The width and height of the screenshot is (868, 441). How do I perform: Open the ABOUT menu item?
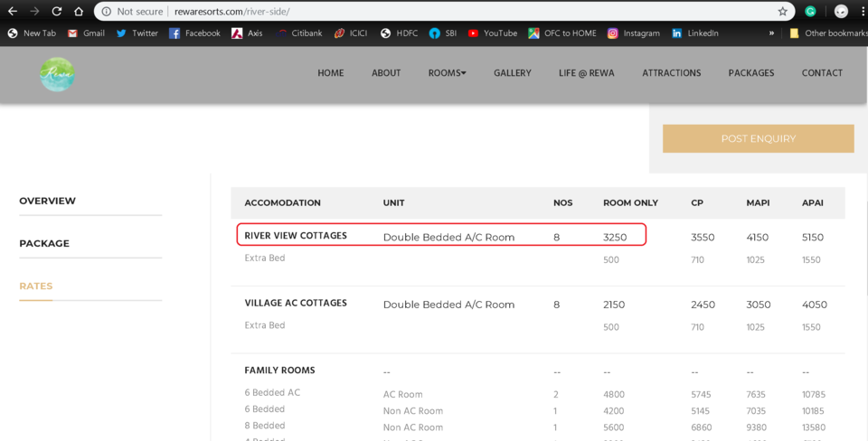[x=386, y=73]
